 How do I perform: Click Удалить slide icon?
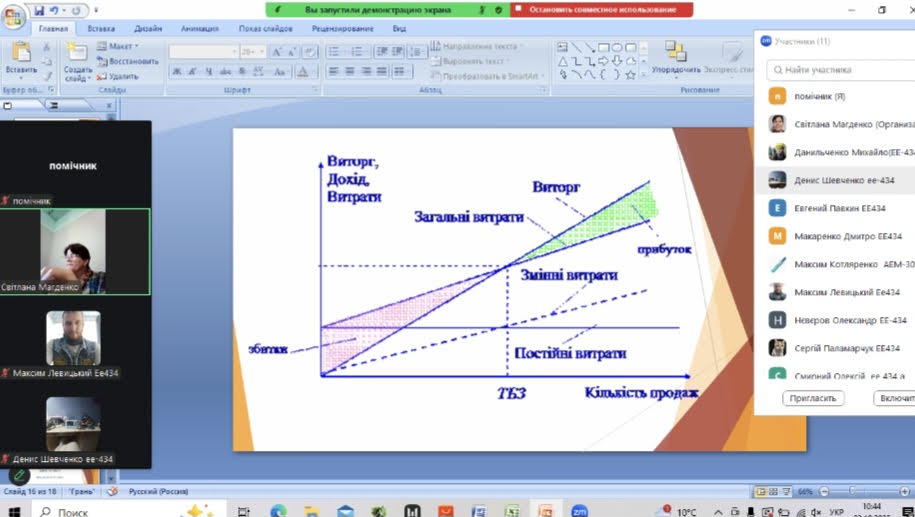118,76
